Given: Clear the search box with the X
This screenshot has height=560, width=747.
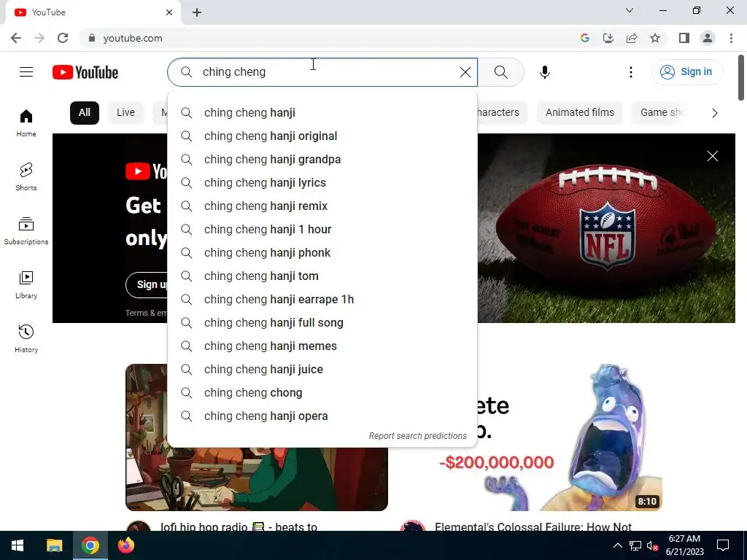Looking at the screenshot, I should pyautogui.click(x=465, y=72).
